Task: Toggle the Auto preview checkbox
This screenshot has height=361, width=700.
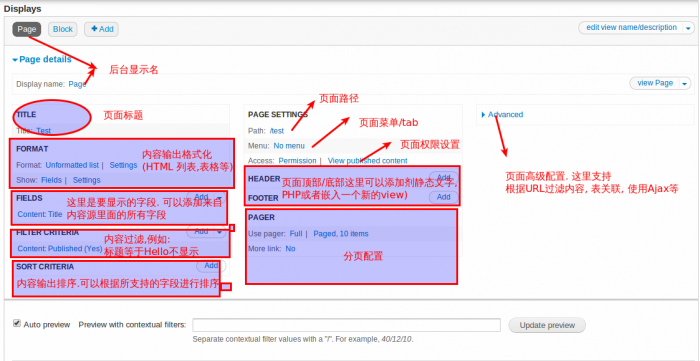Action: tap(17, 324)
